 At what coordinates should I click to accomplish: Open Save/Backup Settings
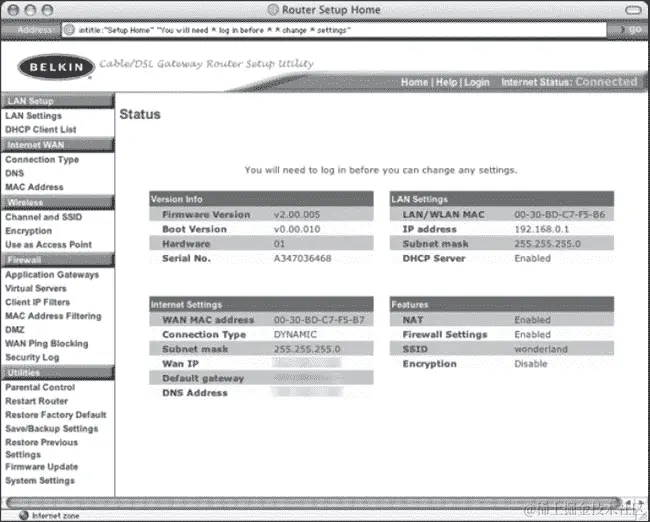tap(52, 429)
